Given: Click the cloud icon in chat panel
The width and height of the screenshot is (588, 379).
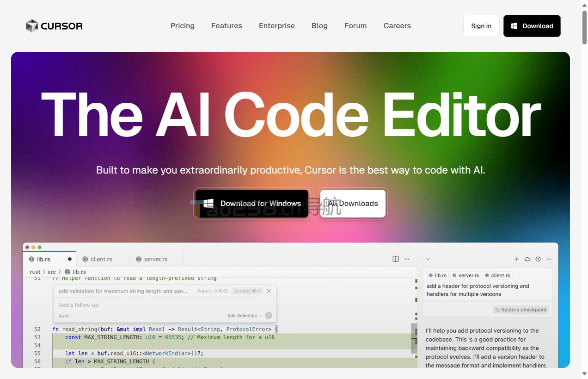Looking at the screenshot, I should (x=527, y=259).
